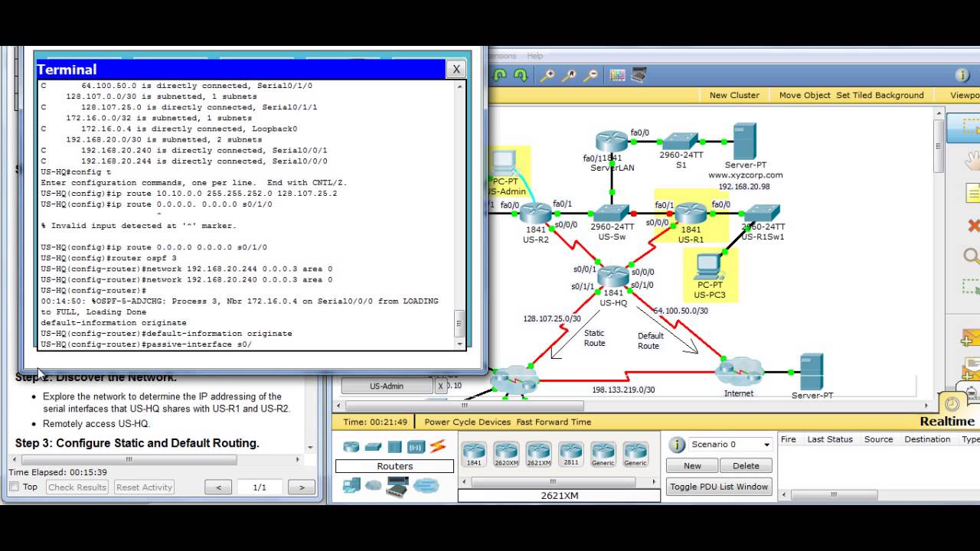This screenshot has width=980, height=551.
Task: Click the Check Results button
Action: (x=77, y=487)
